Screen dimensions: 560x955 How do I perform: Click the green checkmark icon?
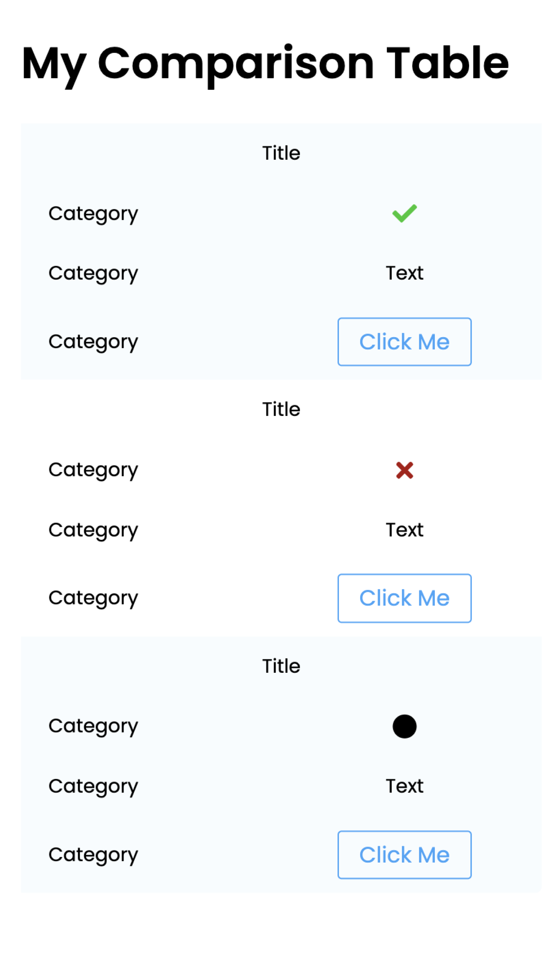click(404, 214)
